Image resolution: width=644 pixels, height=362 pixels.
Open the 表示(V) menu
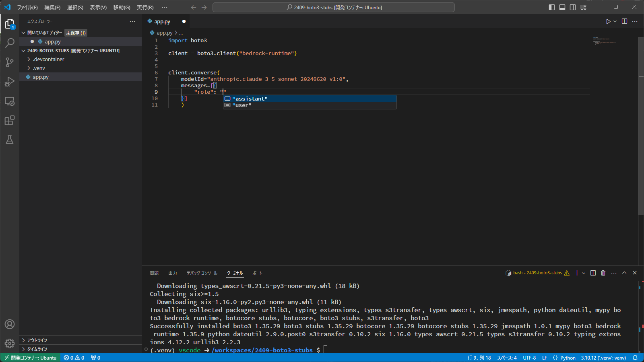tap(98, 7)
